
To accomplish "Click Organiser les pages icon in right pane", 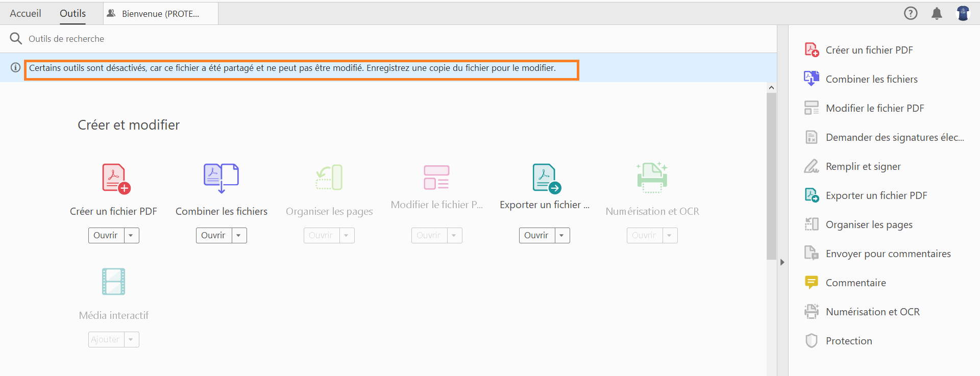I will [x=812, y=224].
